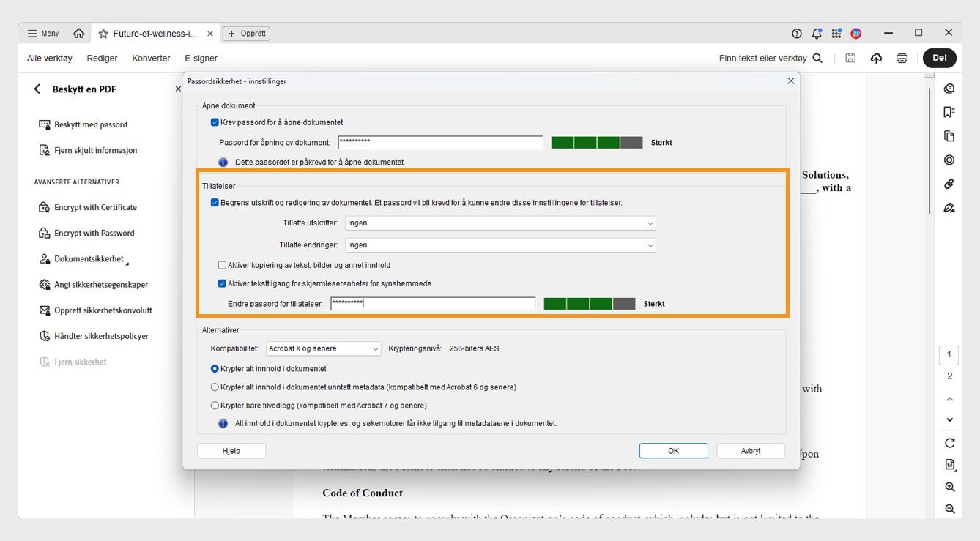Go to the Home icon
Screen dimensions: 980x541
[x=79, y=34]
